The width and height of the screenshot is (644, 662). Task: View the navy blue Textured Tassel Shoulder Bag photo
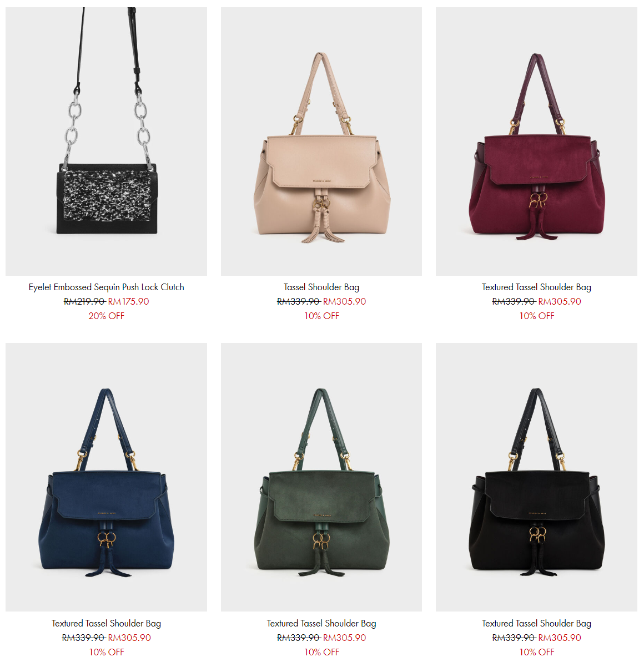pos(107,477)
